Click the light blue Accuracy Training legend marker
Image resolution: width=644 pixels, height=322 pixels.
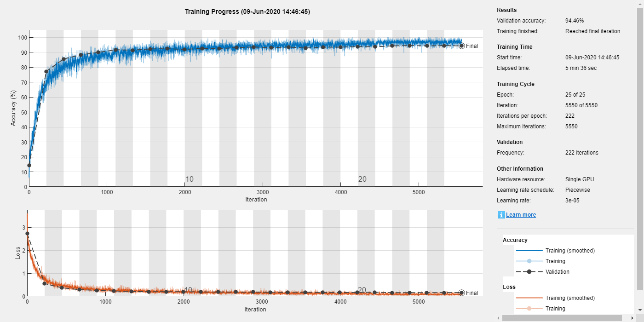tap(529, 261)
